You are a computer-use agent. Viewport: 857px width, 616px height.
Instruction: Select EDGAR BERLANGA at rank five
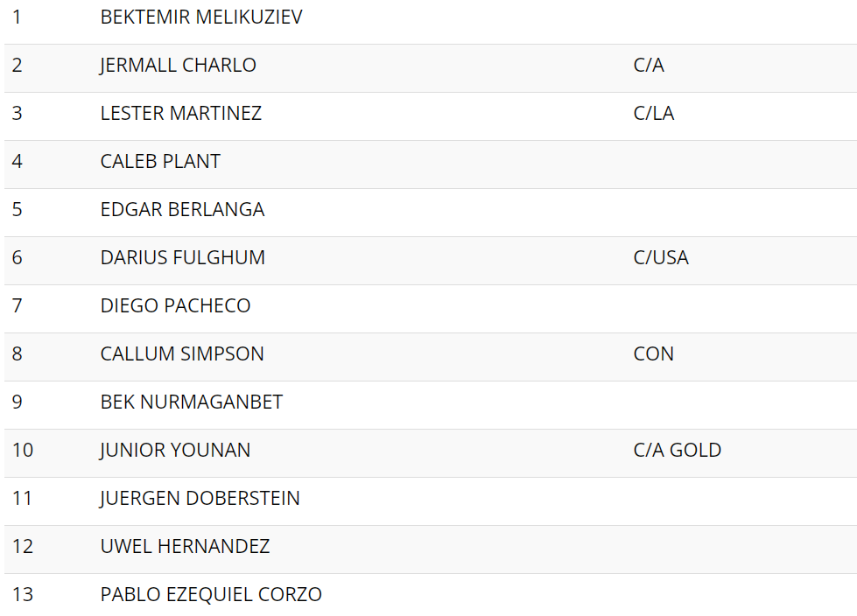[183, 209]
